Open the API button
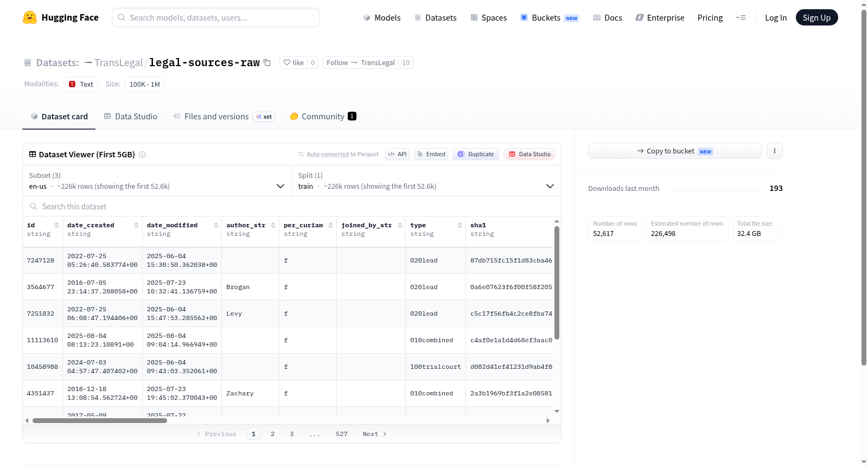 (x=397, y=154)
